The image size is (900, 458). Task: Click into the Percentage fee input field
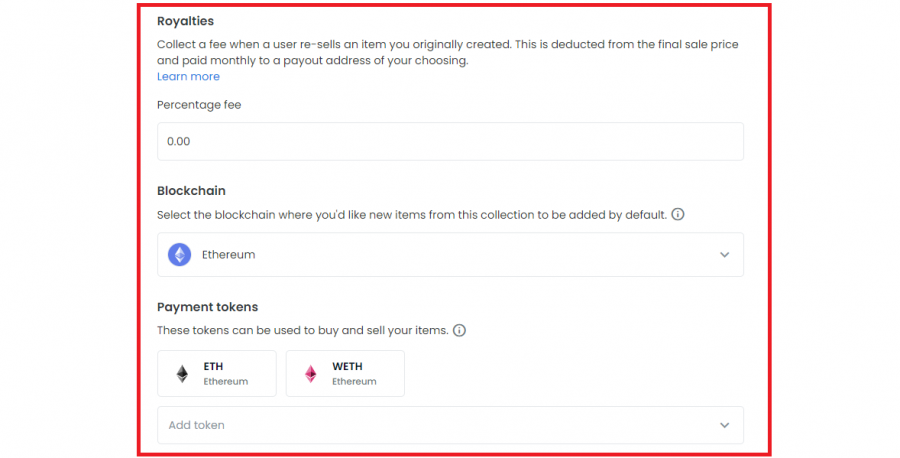450,141
